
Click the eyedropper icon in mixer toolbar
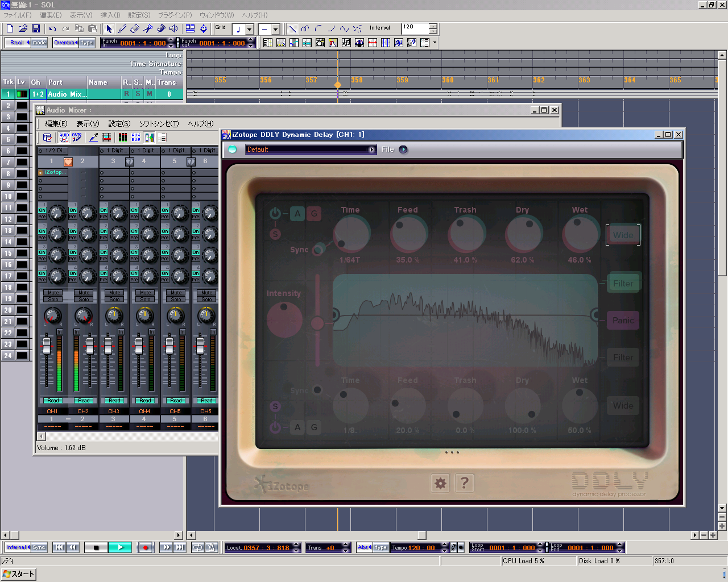93,138
